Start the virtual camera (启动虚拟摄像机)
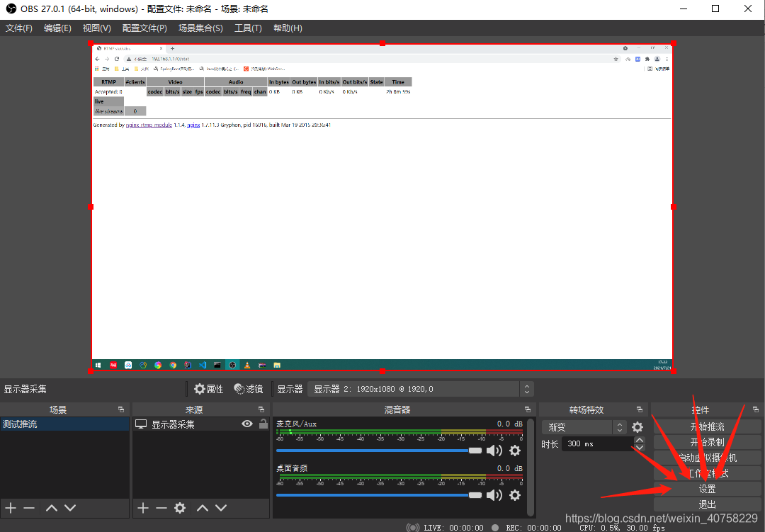 707,458
